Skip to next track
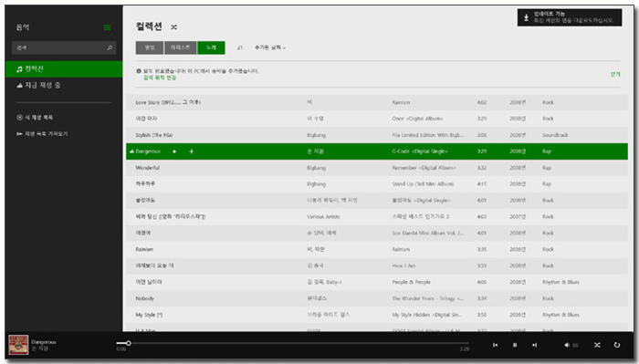This screenshot has width=639, height=364. coord(534,345)
